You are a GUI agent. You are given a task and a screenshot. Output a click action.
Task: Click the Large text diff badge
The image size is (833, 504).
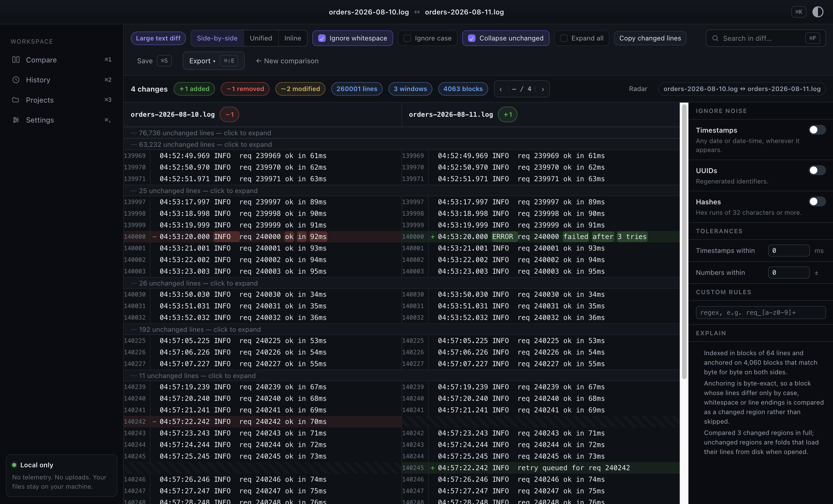[158, 38]
